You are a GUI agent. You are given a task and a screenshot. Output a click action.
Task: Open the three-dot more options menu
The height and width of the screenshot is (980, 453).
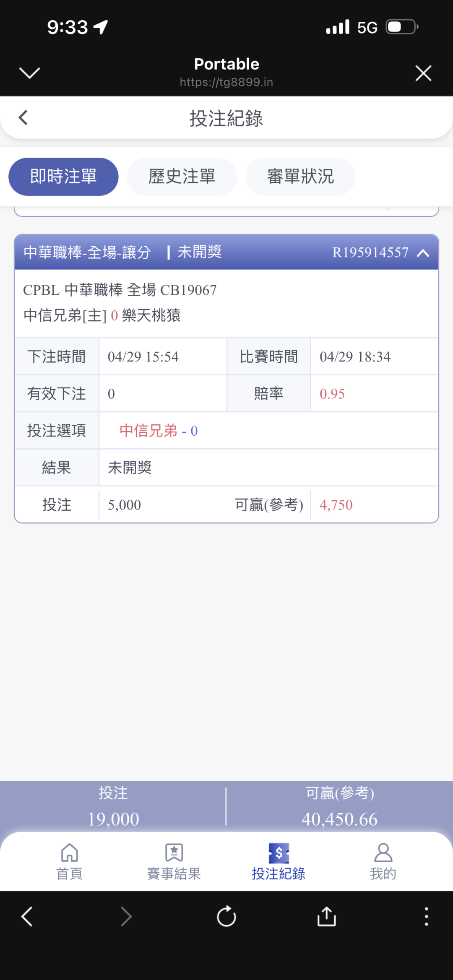click(426, 916)
